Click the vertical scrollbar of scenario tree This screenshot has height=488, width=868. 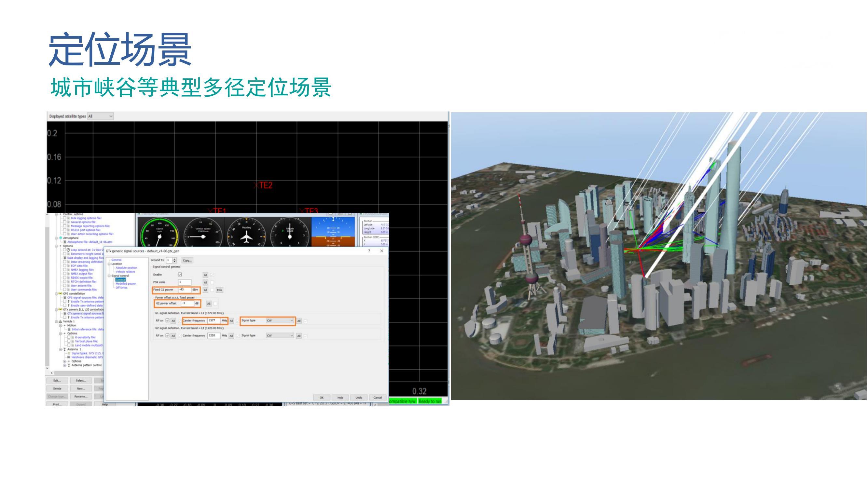point(47,296)
